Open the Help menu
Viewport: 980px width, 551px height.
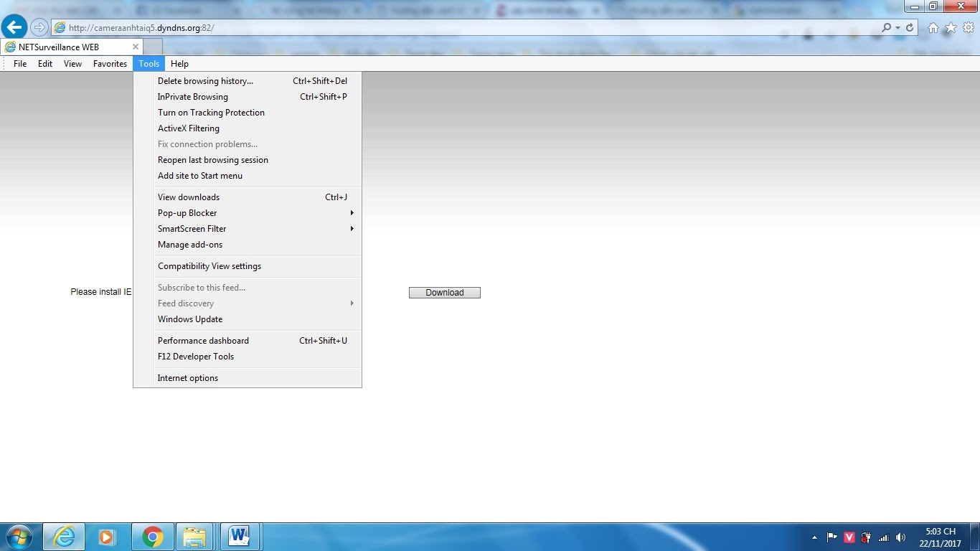click(x=179, y=64)
